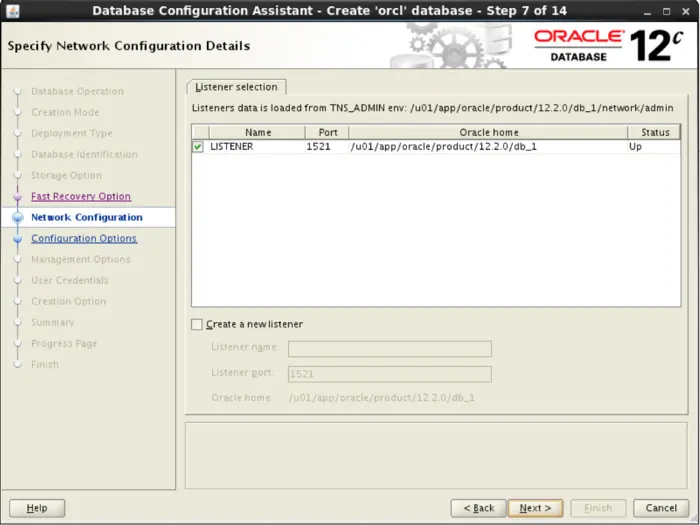Switch to the Listener selection tab

236,87
